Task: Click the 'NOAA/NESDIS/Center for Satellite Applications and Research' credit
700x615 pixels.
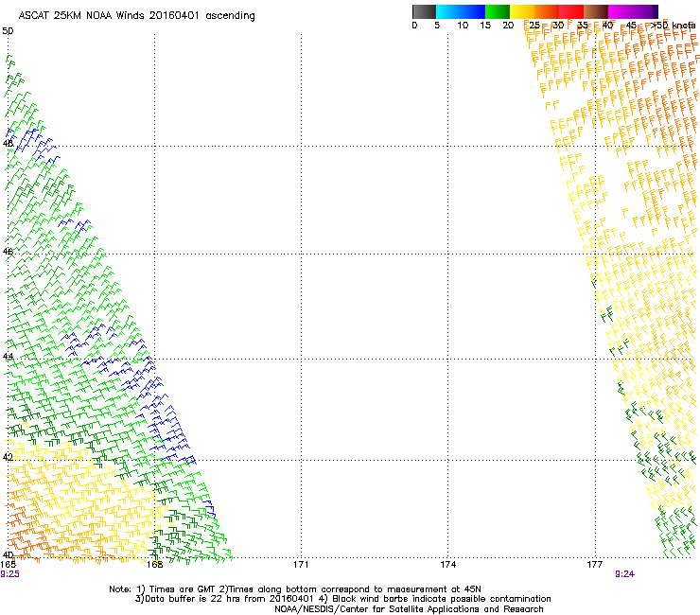Action: coord(409,609)
